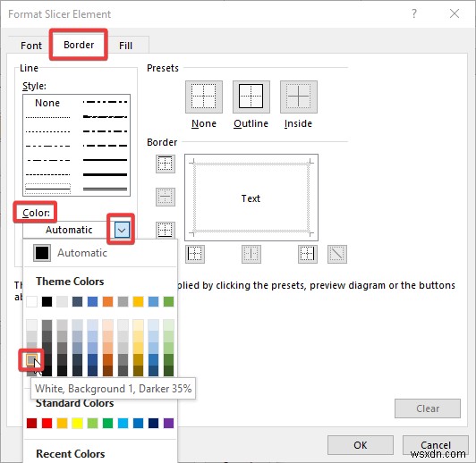Pick standard light blue color swatch
This screenshot has height=463, width=476.
click(123, 423)
